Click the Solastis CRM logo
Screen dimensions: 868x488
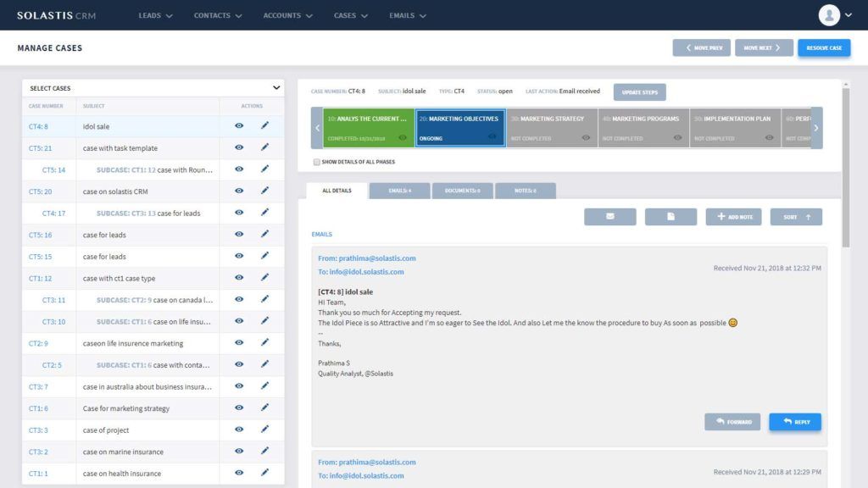point(57,15)
